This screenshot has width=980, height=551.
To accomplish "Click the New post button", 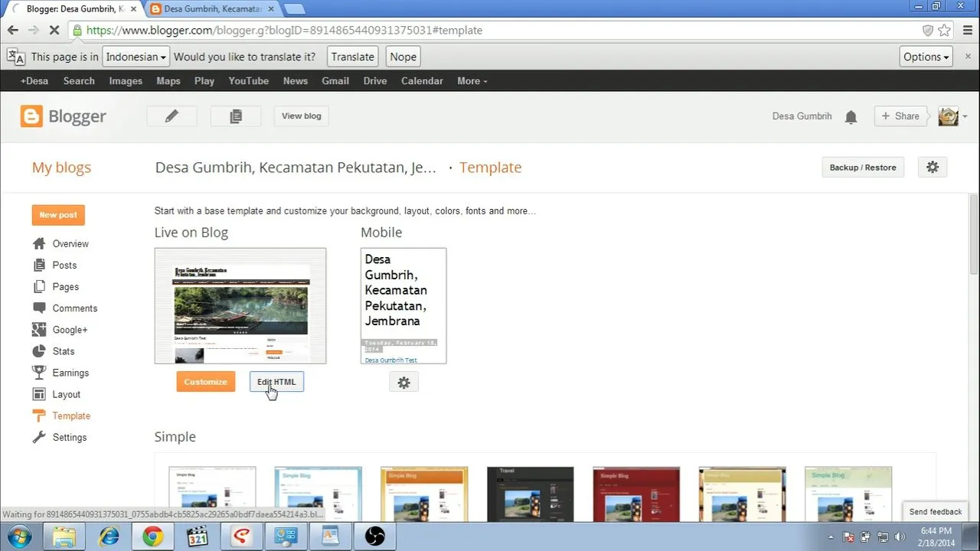I will tap(58, 215).
